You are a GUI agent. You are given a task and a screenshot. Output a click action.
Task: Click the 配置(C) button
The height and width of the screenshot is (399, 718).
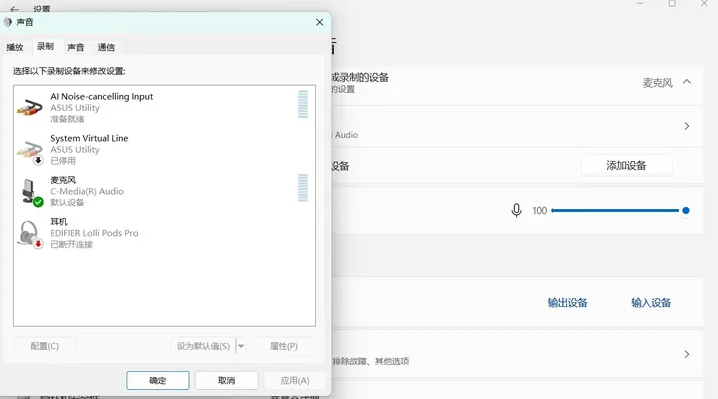(x=45, y=346)
